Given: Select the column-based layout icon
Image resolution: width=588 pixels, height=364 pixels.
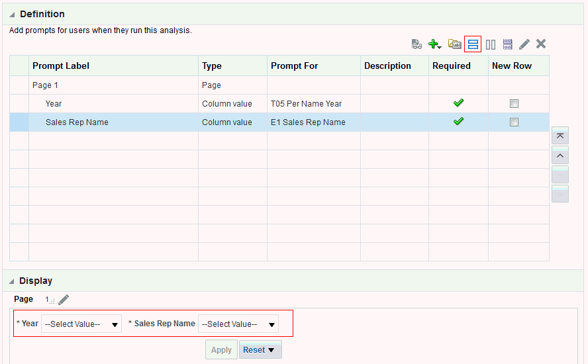Looking at the screenshot, I should click(x=491, y=44).
